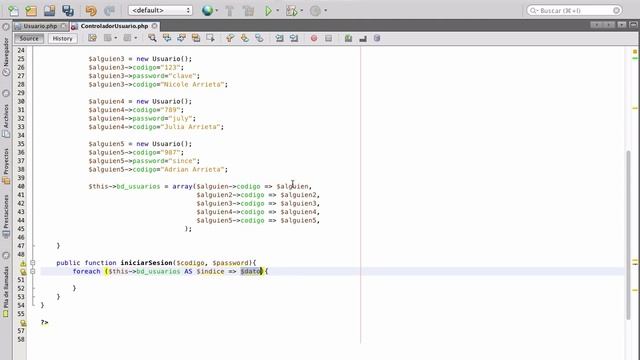The height and width of the screenshot is (360, 640).
Task: Open the Back history dropdown arrow
Action: pyautogui.click(x=116, y=38)
